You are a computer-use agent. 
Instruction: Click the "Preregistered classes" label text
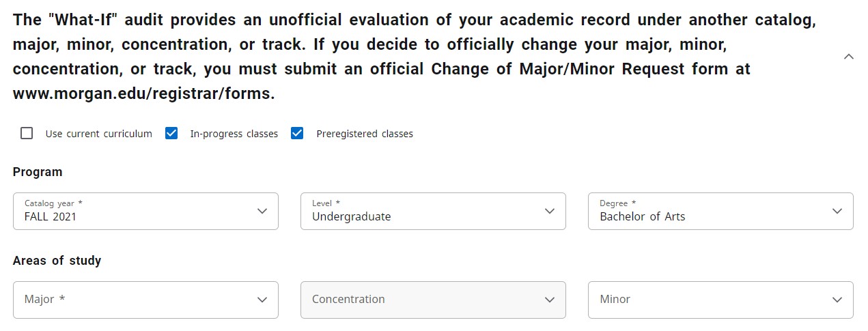[365, 134]
